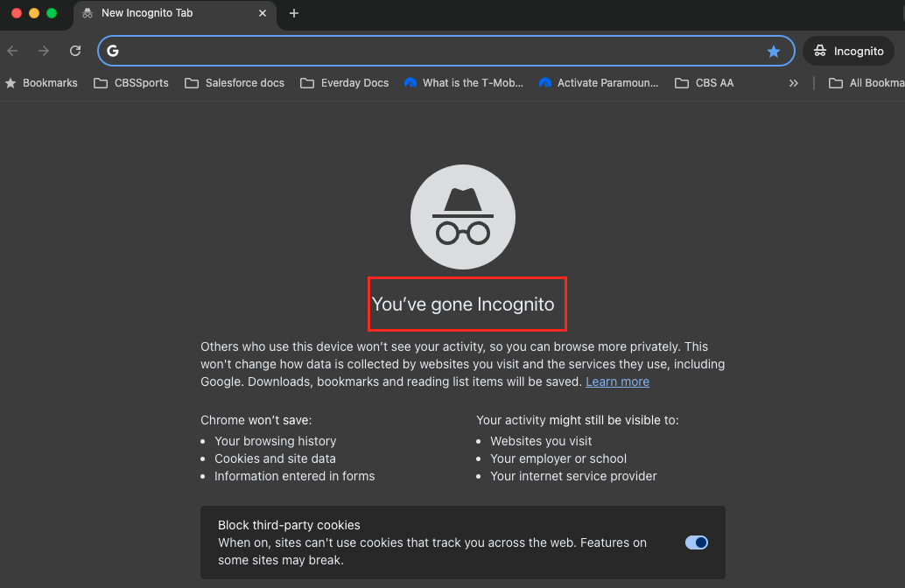The width and height of the screenshot is (905, 588).
Task: Open the All Bookmarks folder
Action: point(866,83)
